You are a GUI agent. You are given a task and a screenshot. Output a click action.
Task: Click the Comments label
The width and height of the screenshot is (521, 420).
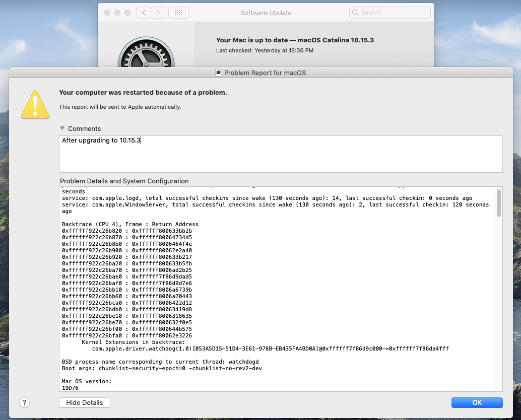point(84,129)
